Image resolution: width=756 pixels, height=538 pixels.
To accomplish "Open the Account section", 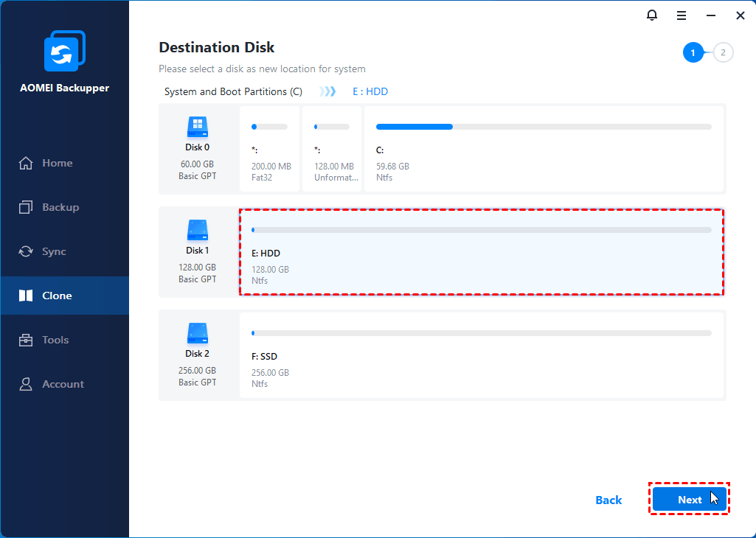I will tap(62, 384).
